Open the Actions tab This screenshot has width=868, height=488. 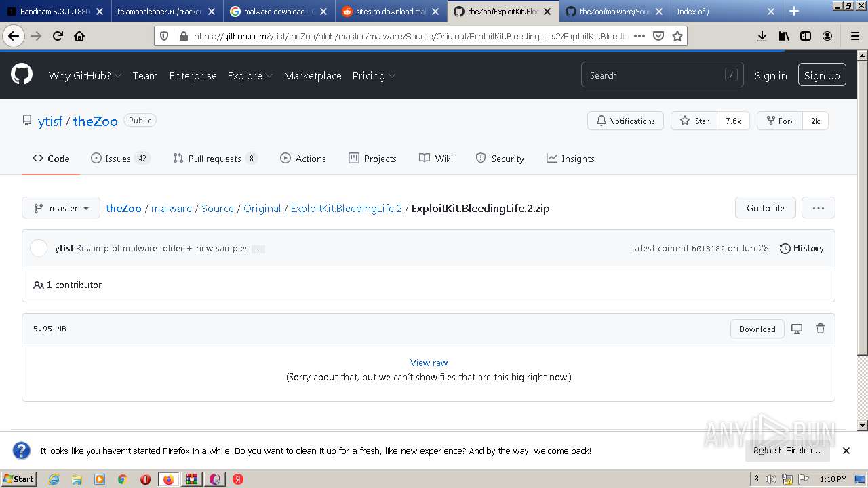(x=303, y=158)
